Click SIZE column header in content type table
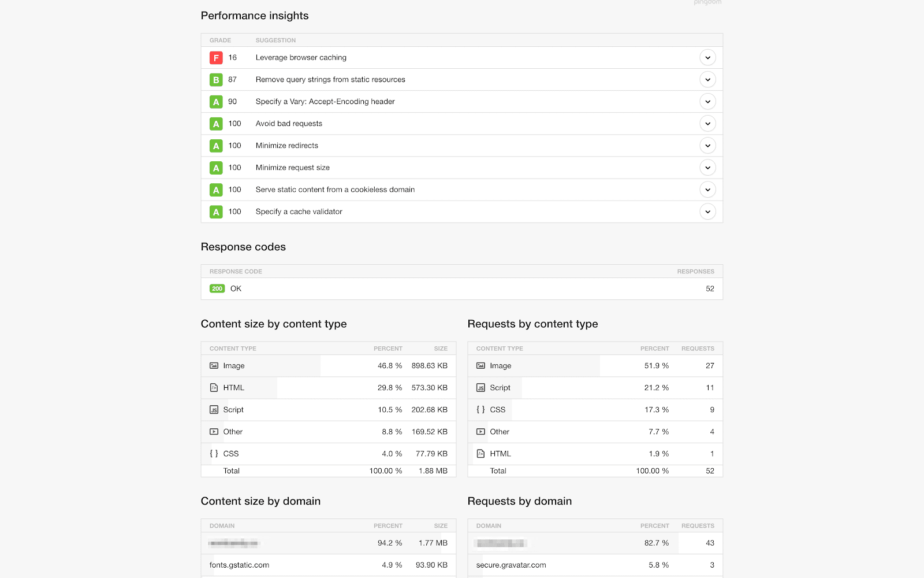This screenshot has height=578, width=924. click(441, 349)
